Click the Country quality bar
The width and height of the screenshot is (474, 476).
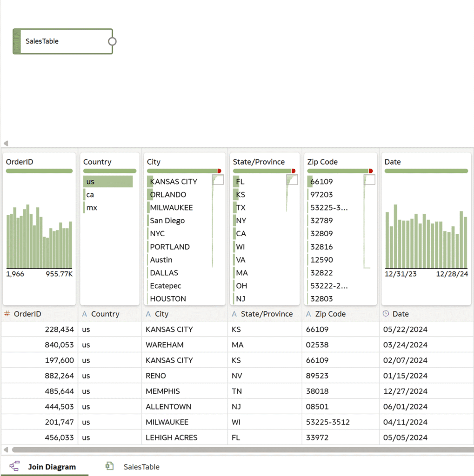pos(110,171)
